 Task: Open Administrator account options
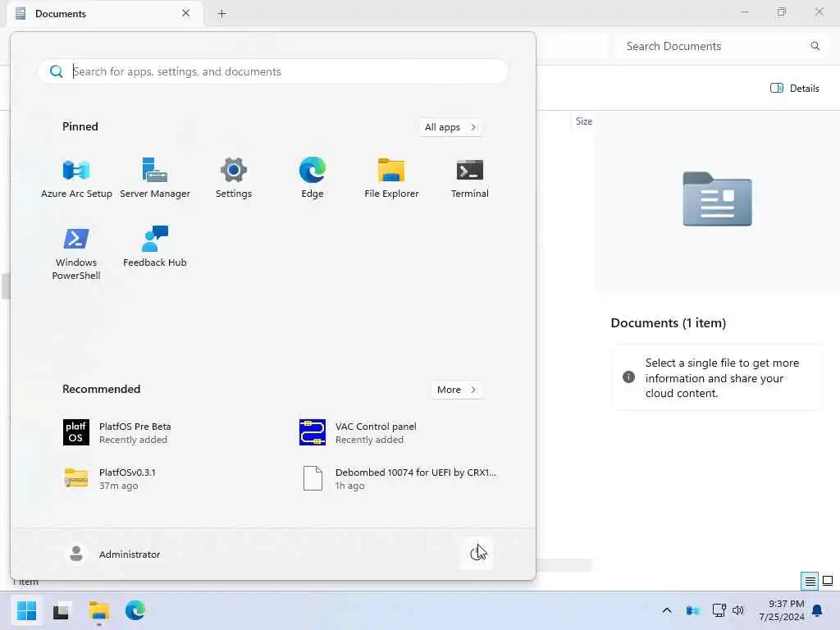point(112,554)
